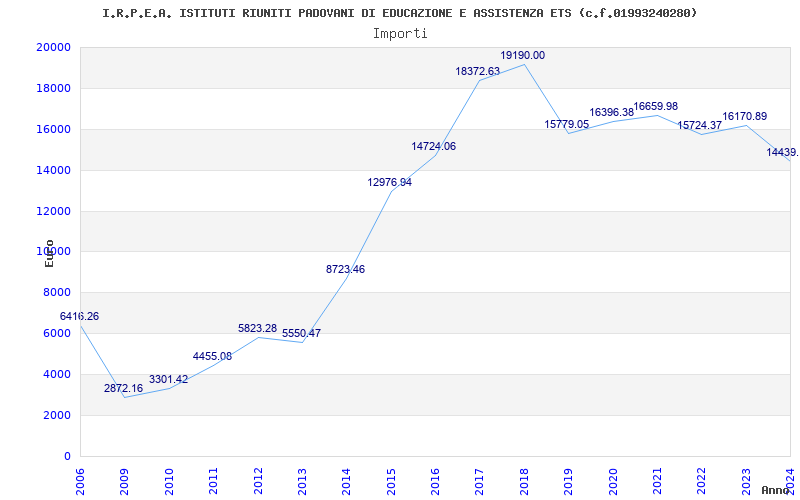Click the 3301.42 data label
Image resolution: width=800 pixels, height=500 pixels.
tap(168, 379)
